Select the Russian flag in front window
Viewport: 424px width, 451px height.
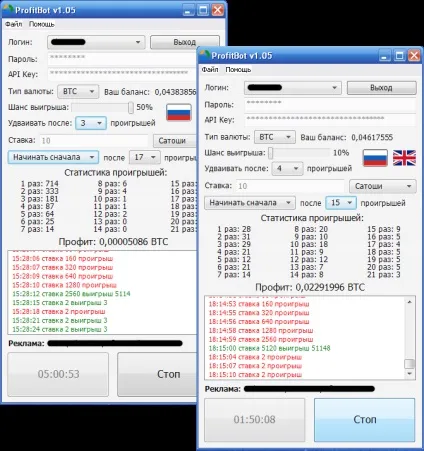[x=375, y=158]
